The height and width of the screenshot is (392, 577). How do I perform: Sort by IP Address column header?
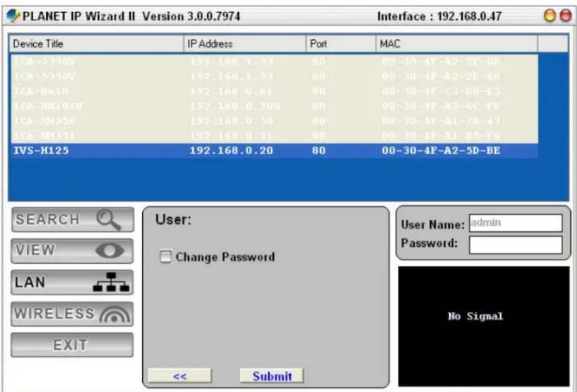tap(245, 44)
